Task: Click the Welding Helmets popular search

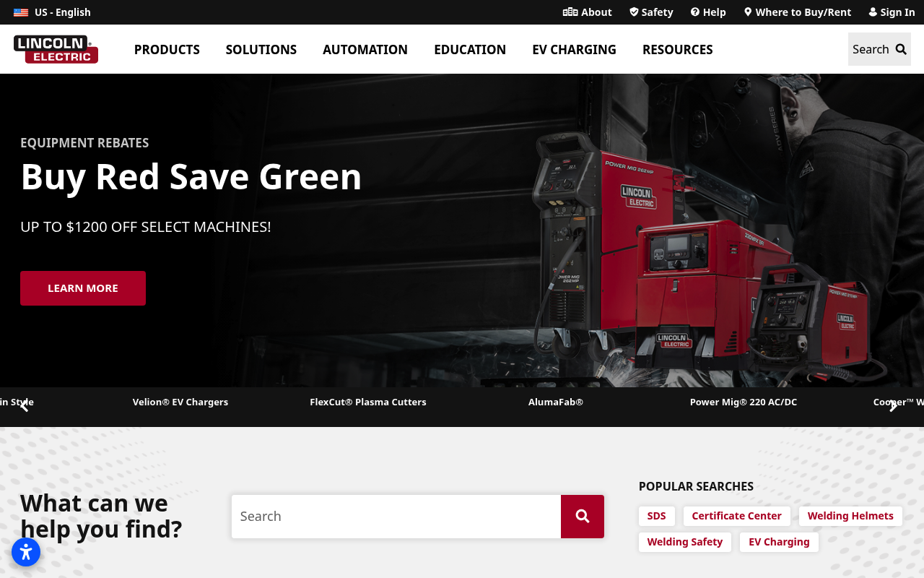Action: (850, 516)
